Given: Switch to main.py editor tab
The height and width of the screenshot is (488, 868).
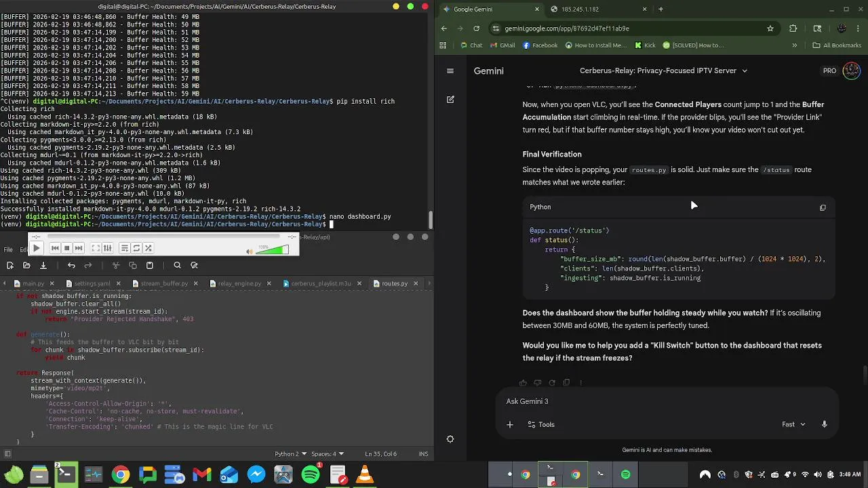Looking at the screenshot, I should (33, 283).
